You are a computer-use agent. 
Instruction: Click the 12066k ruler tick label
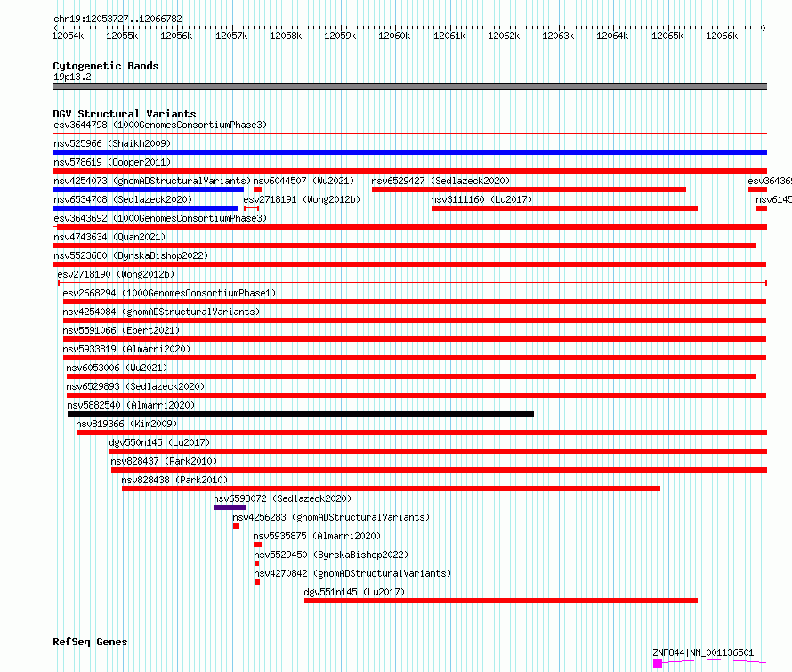pos(722,36)
